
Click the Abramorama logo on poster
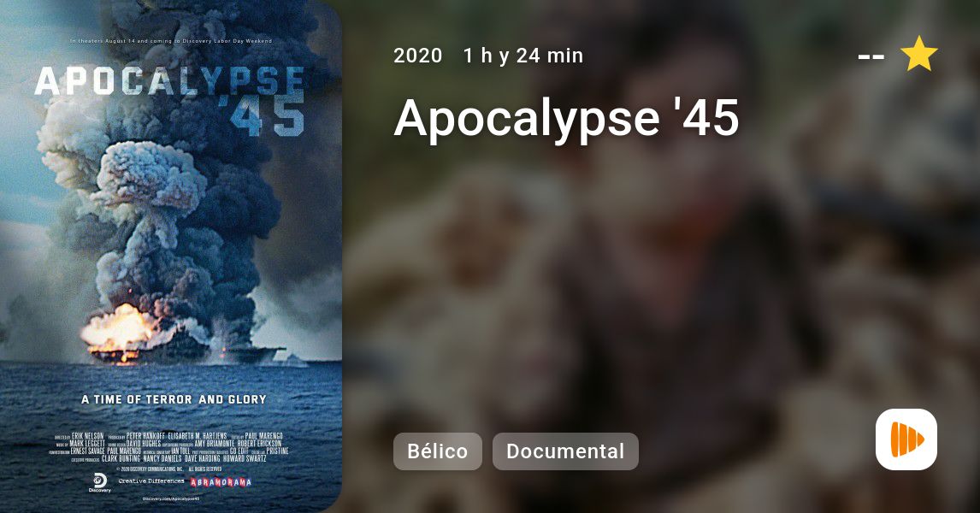point(221,481)
